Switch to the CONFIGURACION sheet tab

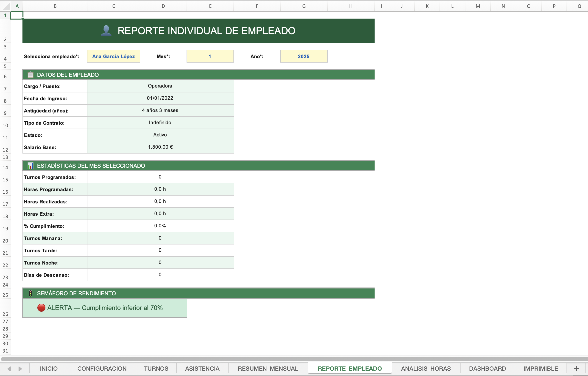pos(102,368)
